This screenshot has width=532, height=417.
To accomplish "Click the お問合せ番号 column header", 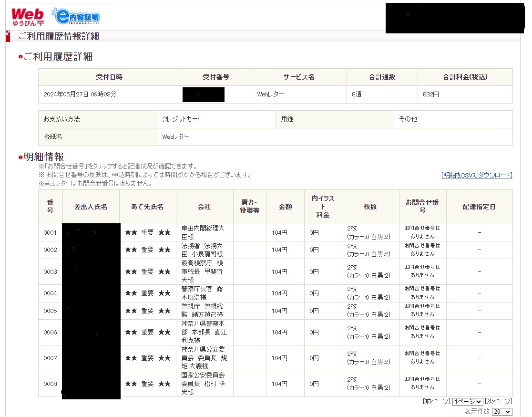I will pyautogui.click(x=422, y=207).
